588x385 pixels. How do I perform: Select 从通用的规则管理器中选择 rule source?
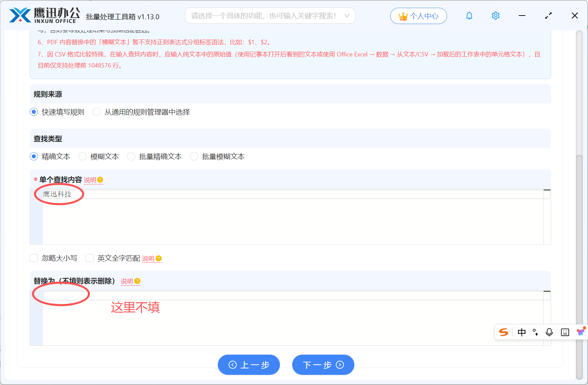(x=97, y=112)
